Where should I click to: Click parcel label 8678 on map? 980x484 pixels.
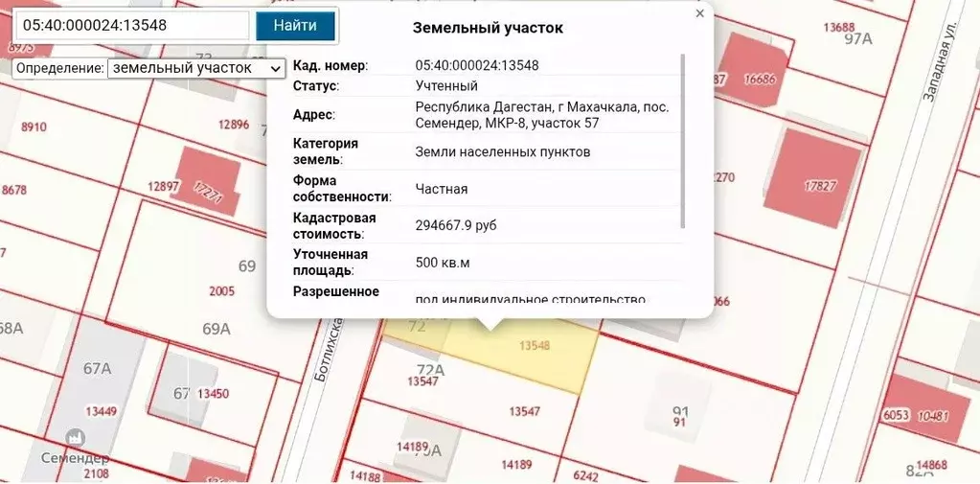coord(13,190)
